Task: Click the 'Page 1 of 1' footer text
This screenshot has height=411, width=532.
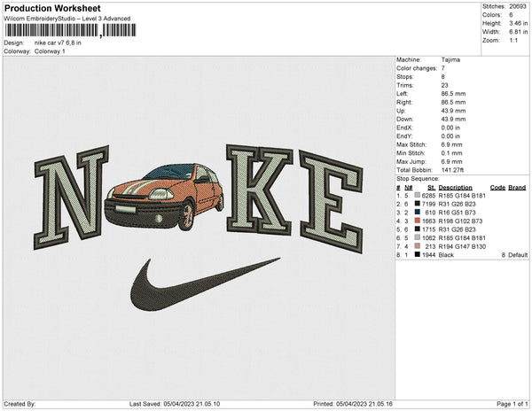Action: (512, 404)
